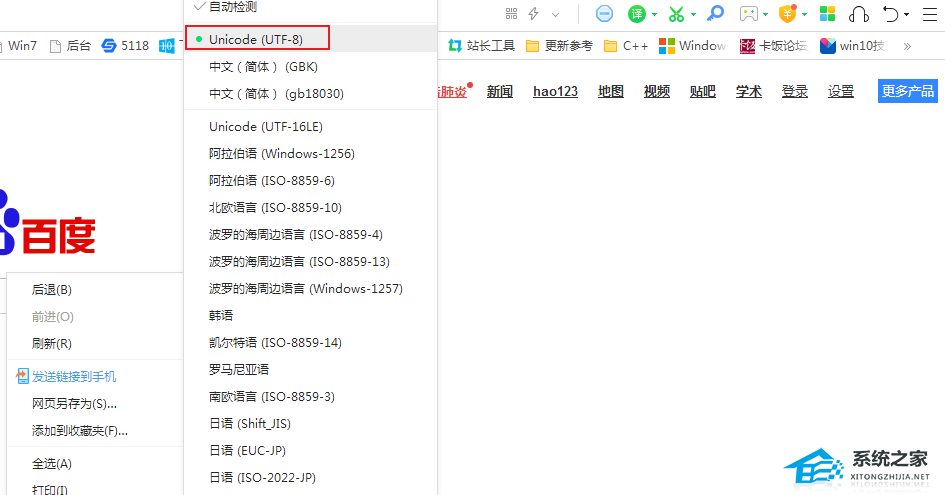Choose 波罗的海周边语言 (Windows-1257) encoding

click(x=310, y=289)
